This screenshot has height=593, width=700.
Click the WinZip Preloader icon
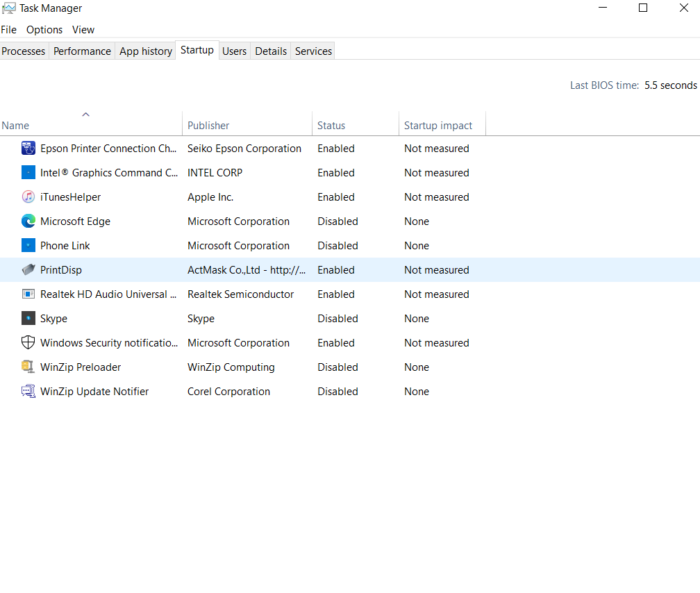(x=28, y=367)
